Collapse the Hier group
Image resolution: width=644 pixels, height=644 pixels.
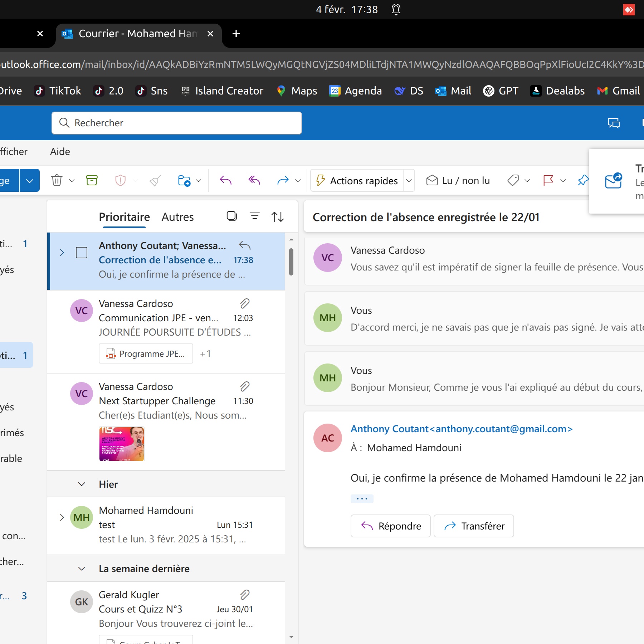(x=82, y=484)
